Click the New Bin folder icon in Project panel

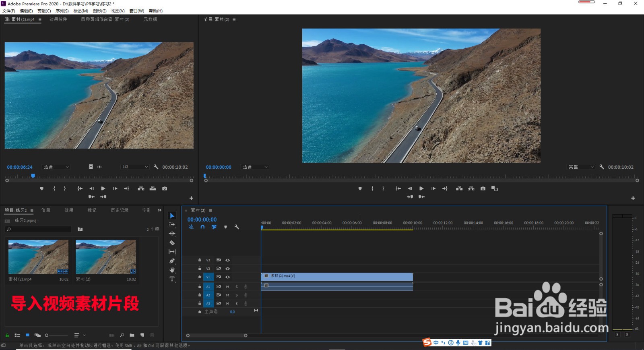[x=132, y=335]
